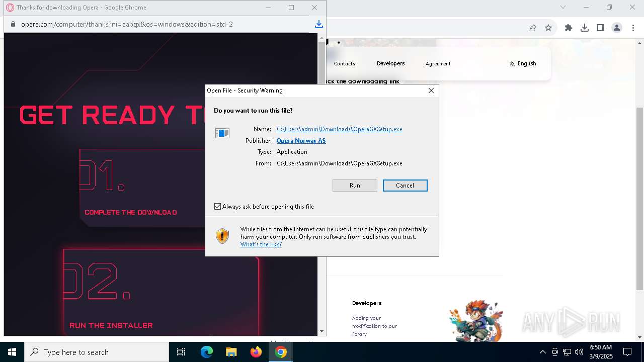Show hidden system tray icons
Screen dimensions: 644x362
pyautogui.click(x=542, y=352)
